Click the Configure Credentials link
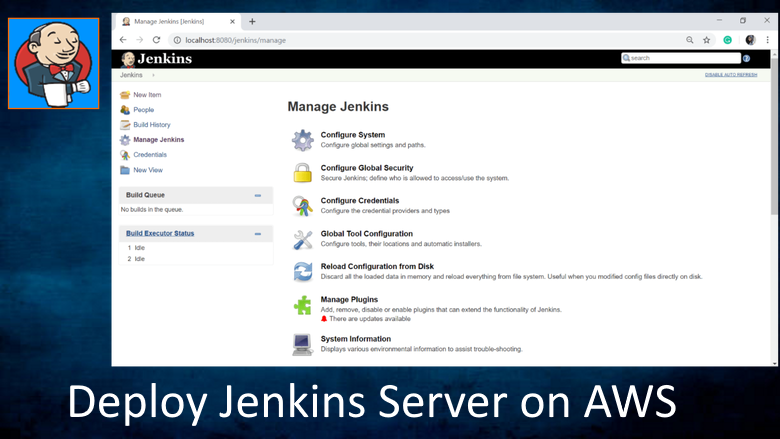780x439 pixels. click(x=360, y=200)
